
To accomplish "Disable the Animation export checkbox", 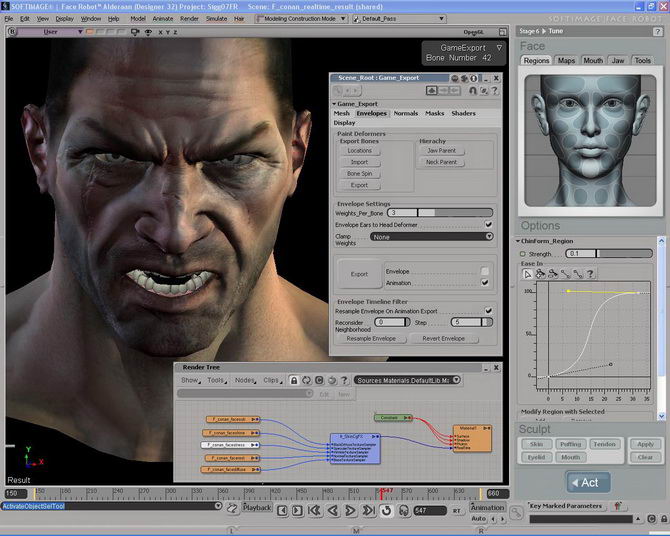I will pyautogui.click(x=485, y=283).
